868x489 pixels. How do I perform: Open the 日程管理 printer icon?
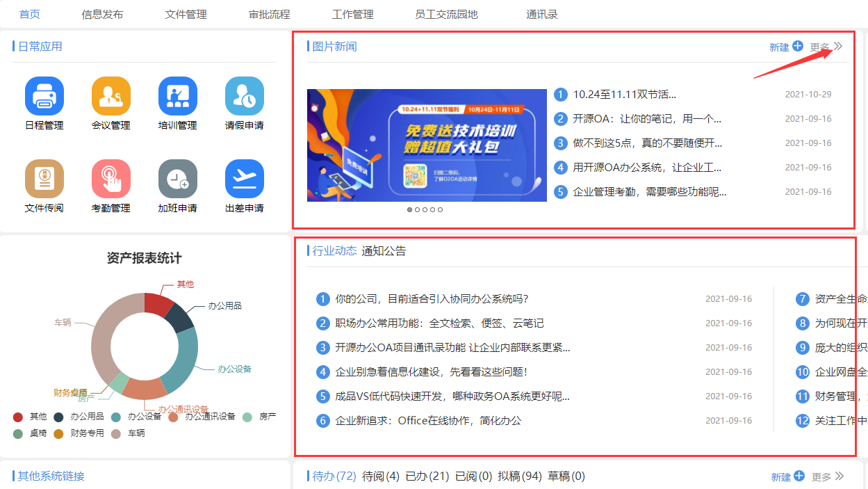click(x=44, y=96)
